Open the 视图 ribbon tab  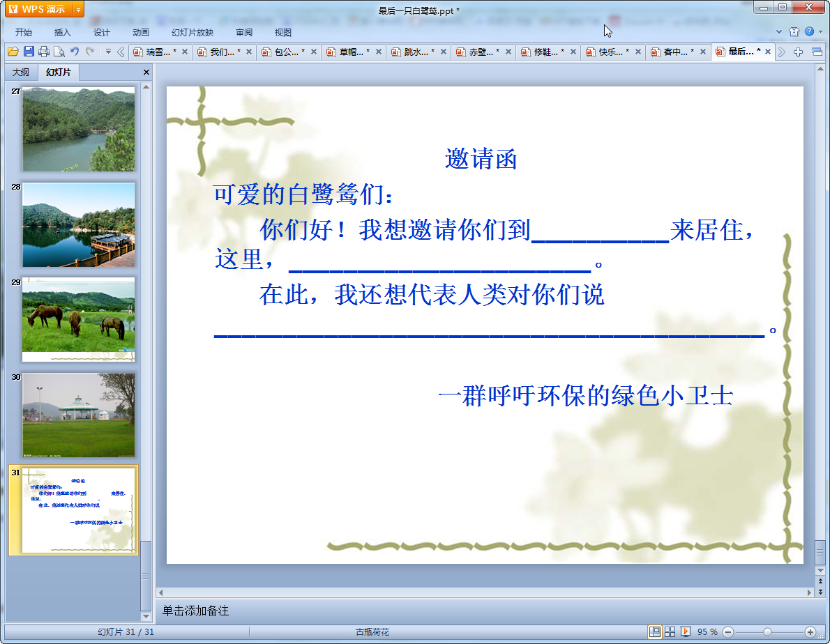click(282, 33)
